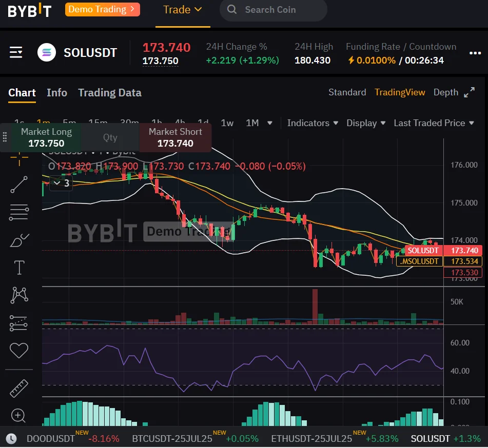Click the Solana coin logo
488x448 pixels.
pos(47,52)
